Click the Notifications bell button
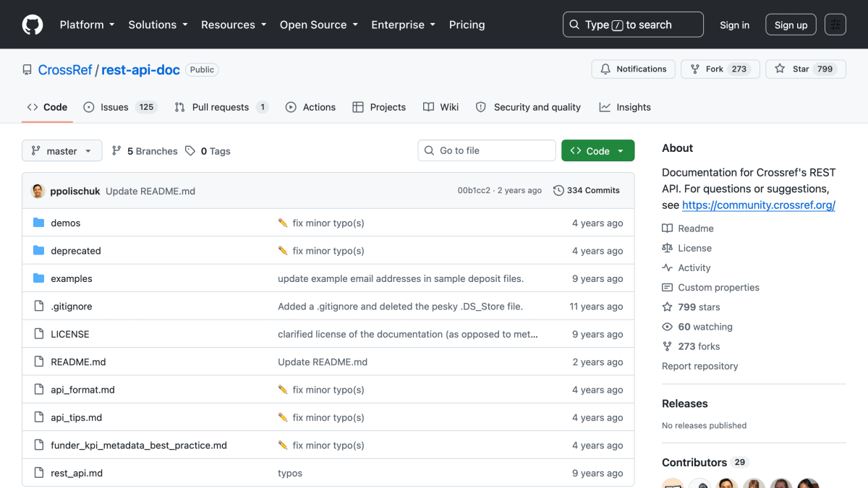868x488 pixels. click(x=633, y=69)
